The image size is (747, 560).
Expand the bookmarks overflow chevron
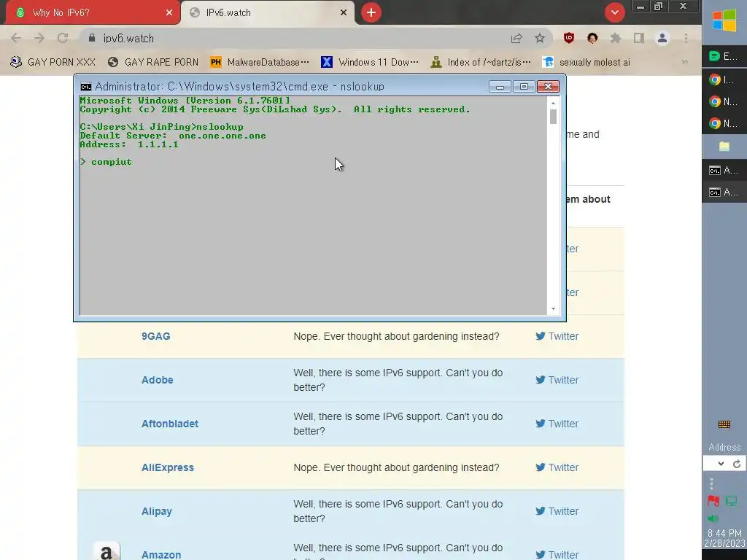click(x=684, y=62)
